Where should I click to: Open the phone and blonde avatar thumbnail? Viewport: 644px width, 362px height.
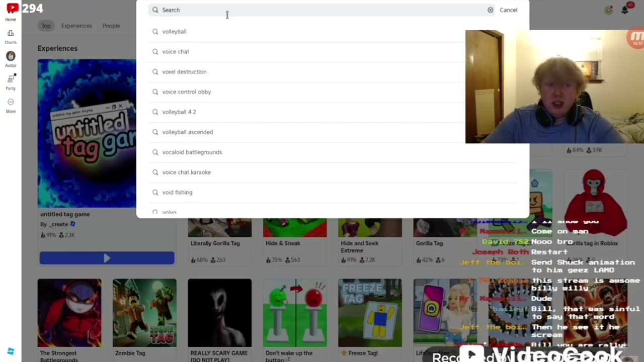coord(445,313)
